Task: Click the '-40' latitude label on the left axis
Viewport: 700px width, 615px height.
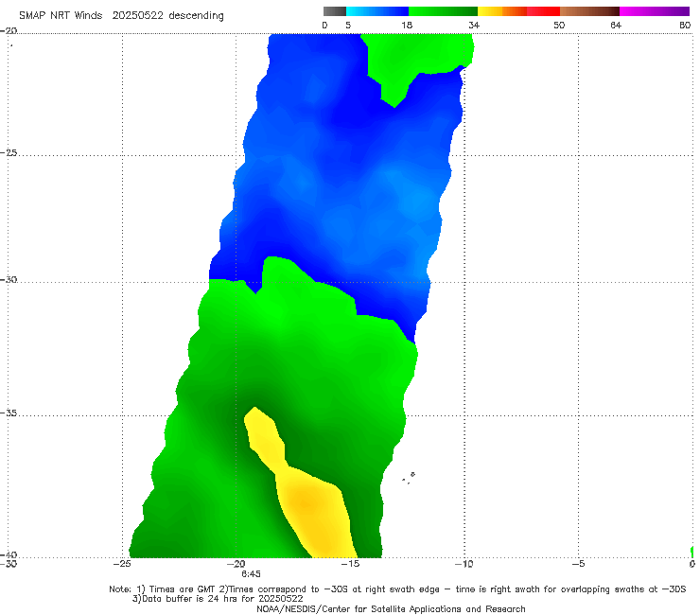Action: click(9, 554)
